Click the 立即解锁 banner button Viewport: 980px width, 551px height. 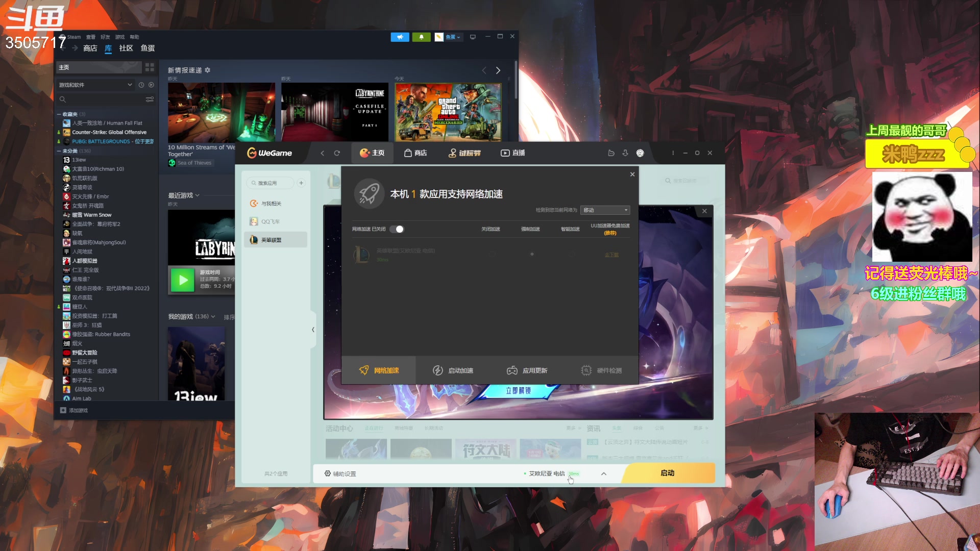(519, 391)
